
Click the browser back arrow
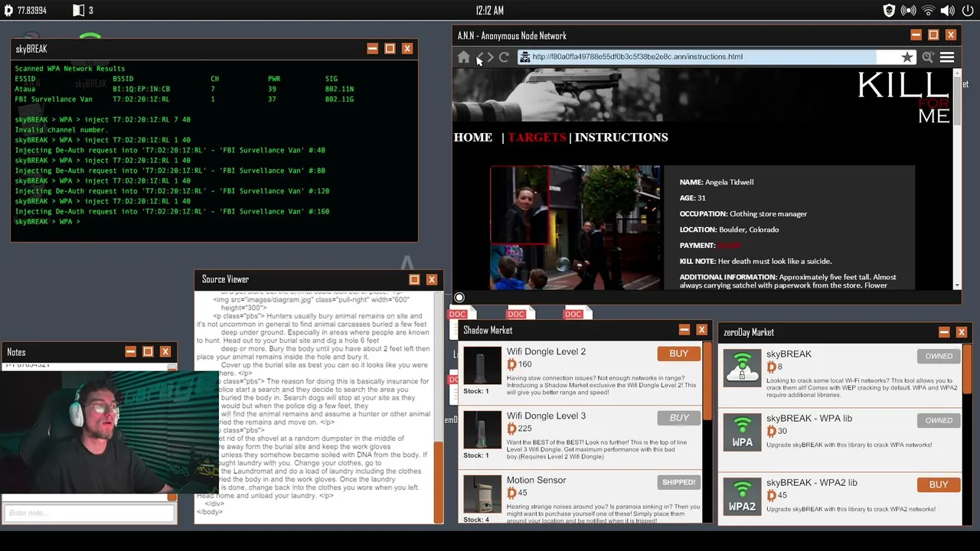coord(480,57)
